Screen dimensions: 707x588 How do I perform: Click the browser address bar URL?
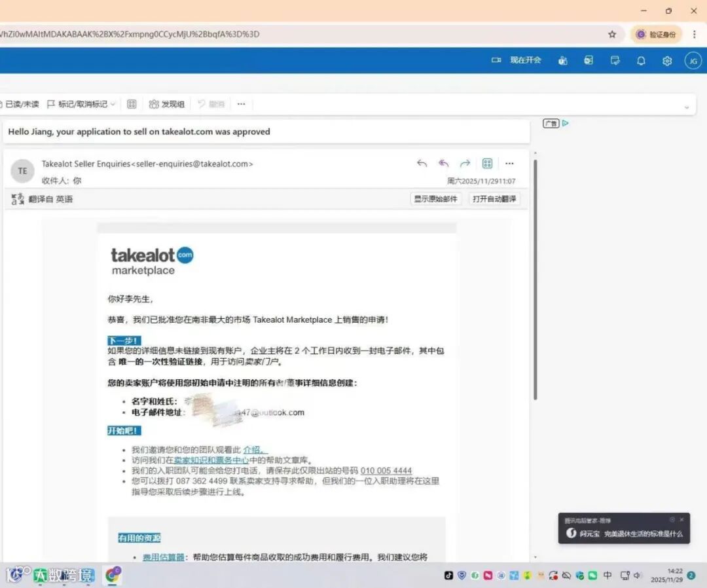coord(130,34)
